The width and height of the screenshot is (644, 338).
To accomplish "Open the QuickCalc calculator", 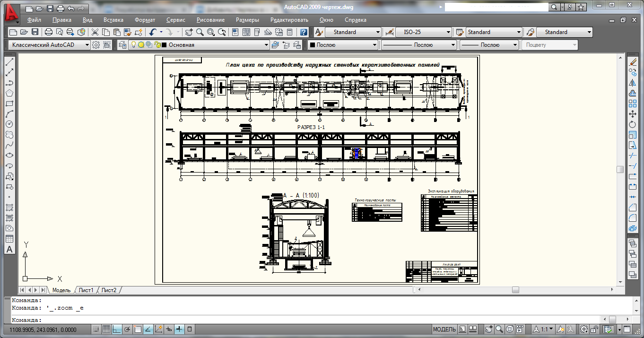I will point(290,32).
